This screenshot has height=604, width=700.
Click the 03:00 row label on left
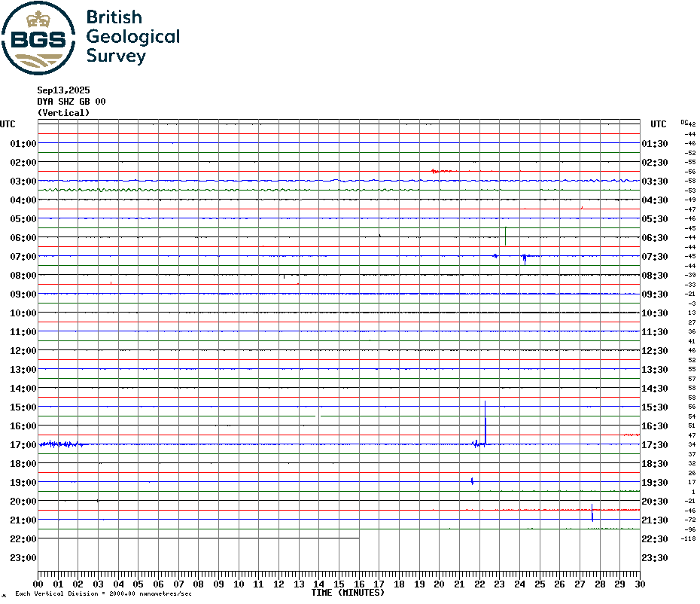coord(23,181)
